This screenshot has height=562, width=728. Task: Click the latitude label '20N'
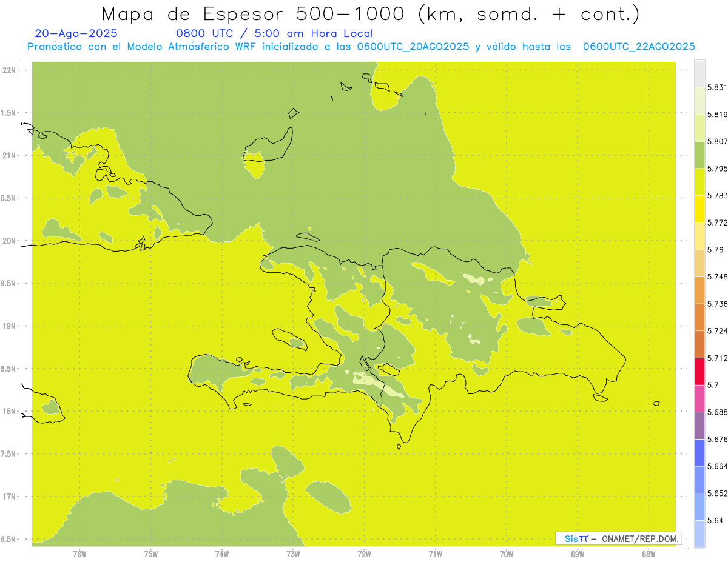point(9,241)
